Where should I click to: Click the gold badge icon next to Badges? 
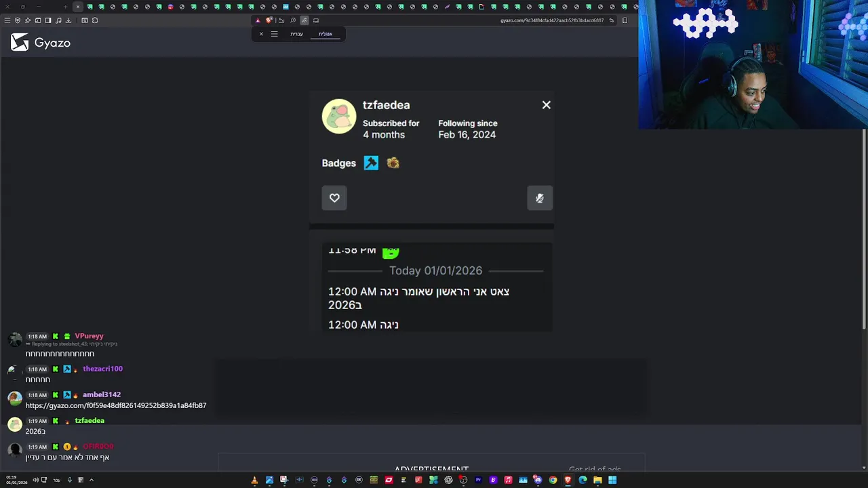tap(393, 163)
